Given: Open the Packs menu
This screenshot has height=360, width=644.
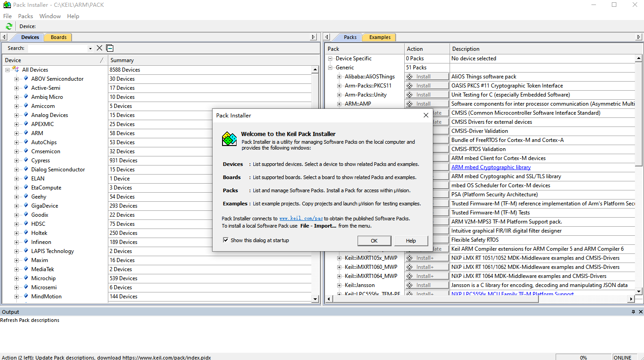Looking at the screenshot, I should tap(25, 16).
